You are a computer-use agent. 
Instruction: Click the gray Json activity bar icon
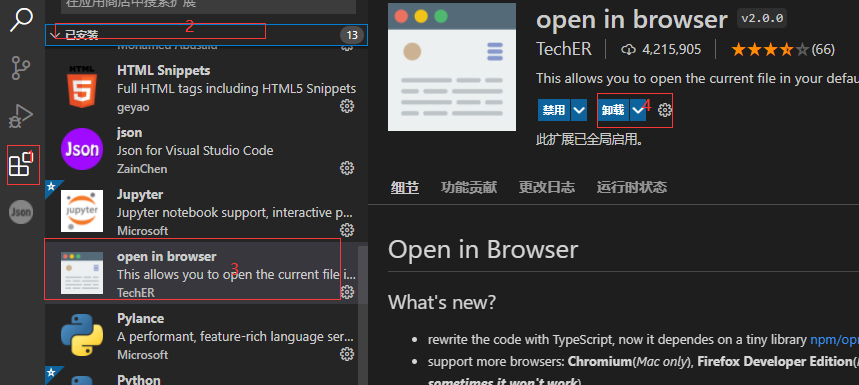21,212
